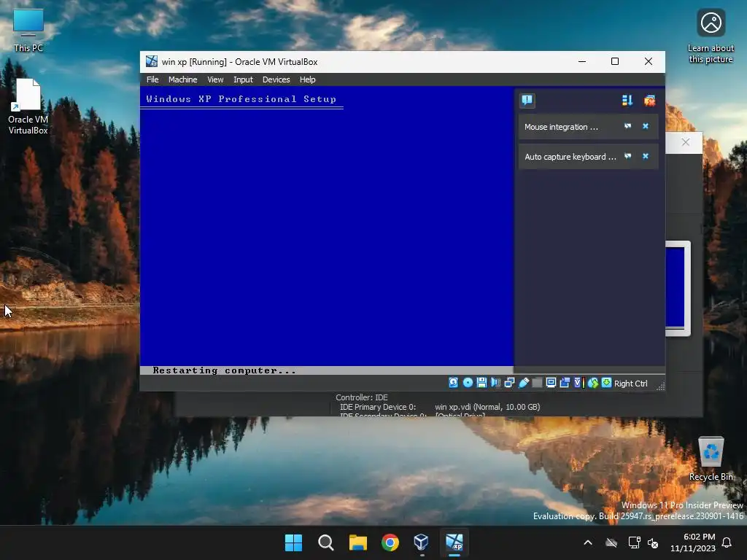Screen dimensions: 747x560
Task: Click the grey shared folders status icon
Action: click(x=537, y=383)
